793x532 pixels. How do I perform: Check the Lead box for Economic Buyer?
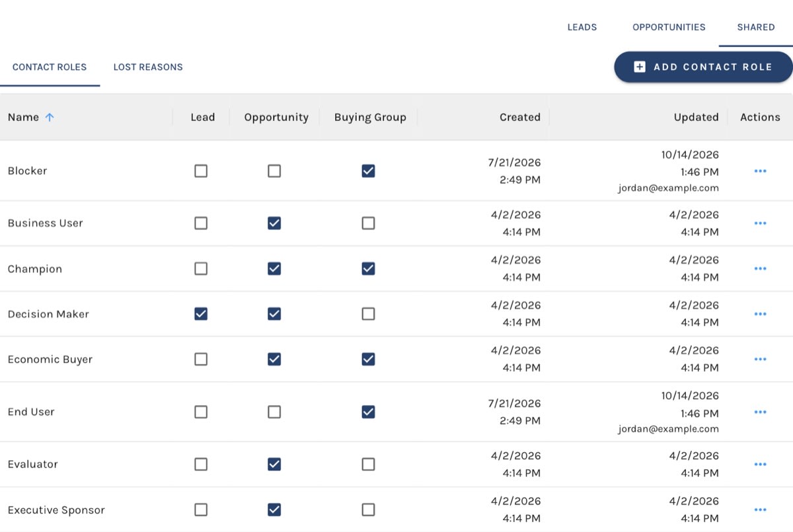201,360
